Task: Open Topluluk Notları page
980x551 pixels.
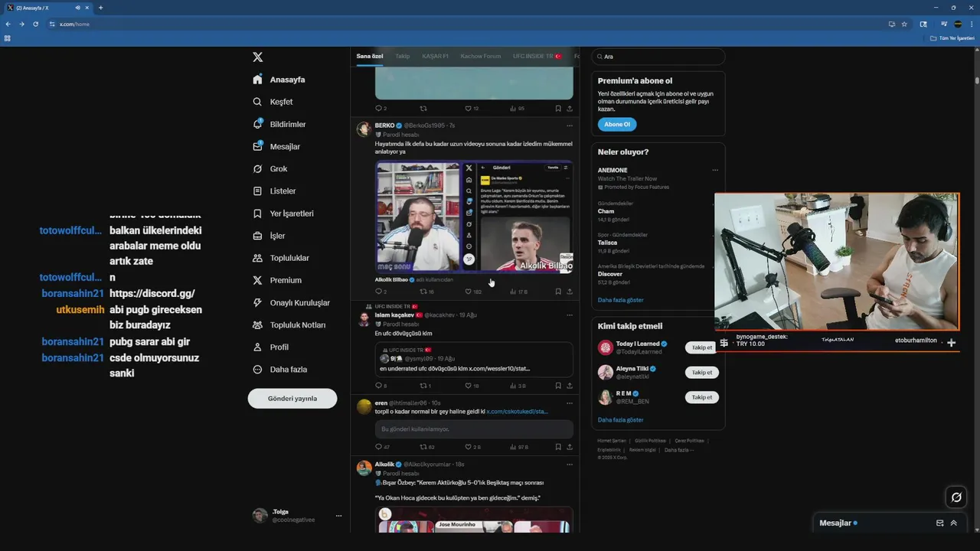Action: (289, 324)
